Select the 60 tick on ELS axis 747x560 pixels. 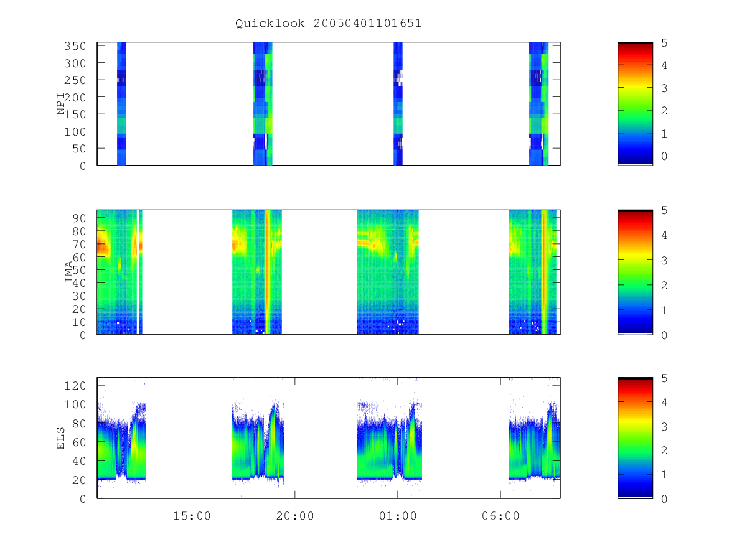(80, 442)
